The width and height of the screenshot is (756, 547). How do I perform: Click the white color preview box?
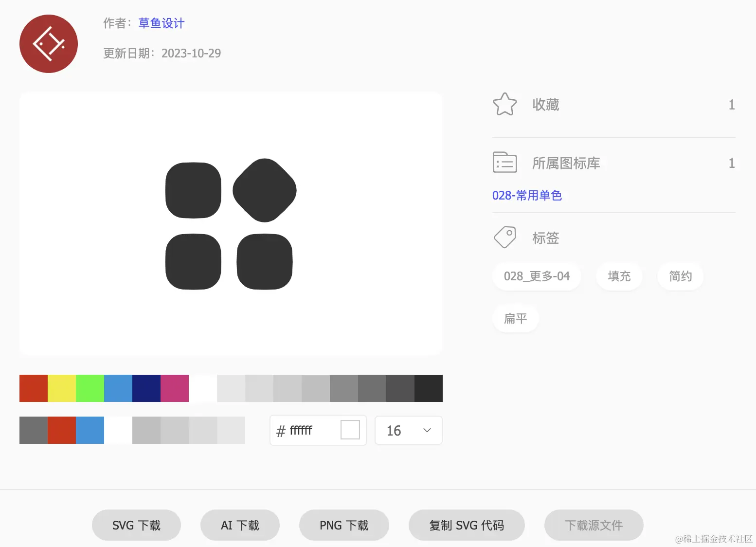pyautogui.click(x=350, y=430)
